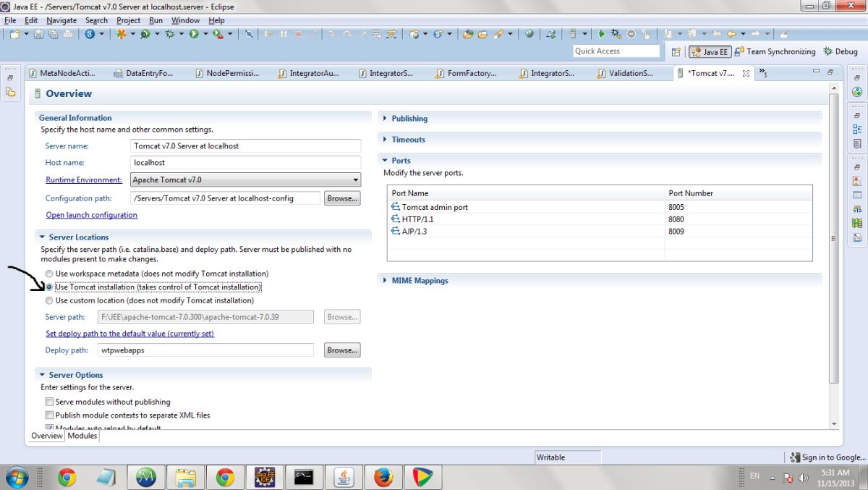Click the volume speaker tray icon
868x490 pixels.
pyautogui.click(x=804, y=478)
